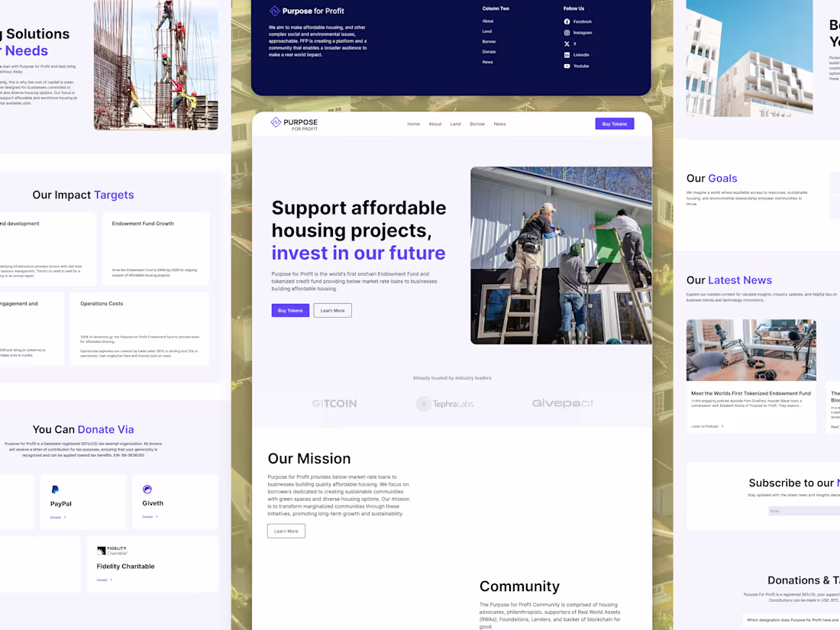Open LinkedIn via the footer icon
This screenshot has height=630, width=840.
(x=568, y=54)
